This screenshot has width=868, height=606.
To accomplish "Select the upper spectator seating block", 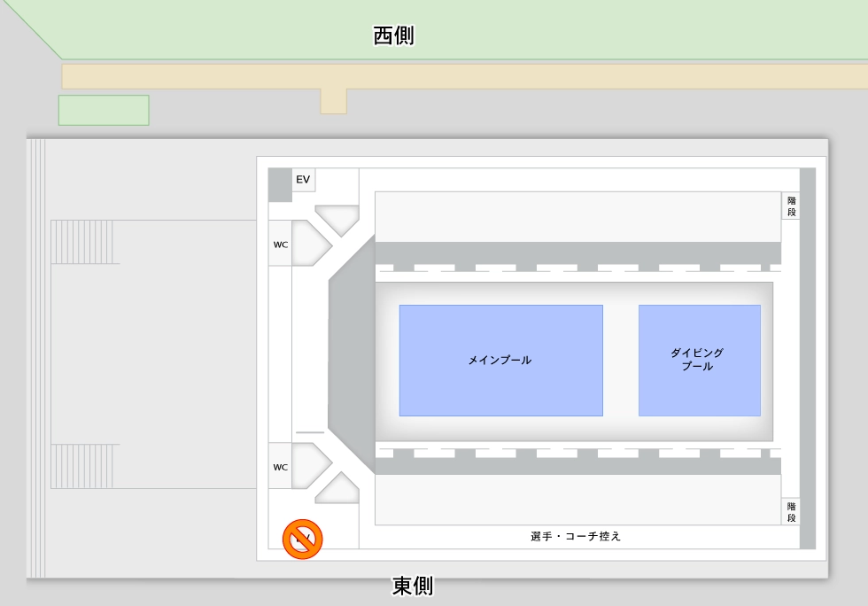I will 577,216.
